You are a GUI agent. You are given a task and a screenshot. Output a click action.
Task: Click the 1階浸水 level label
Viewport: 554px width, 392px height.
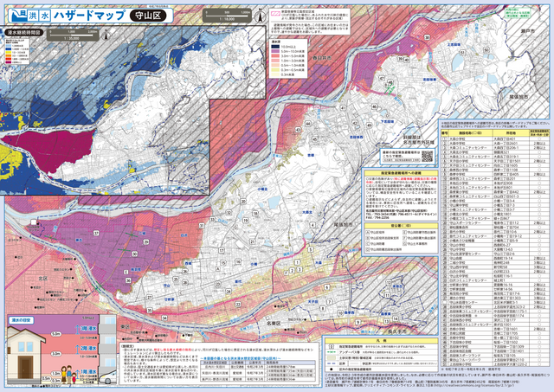88,372
